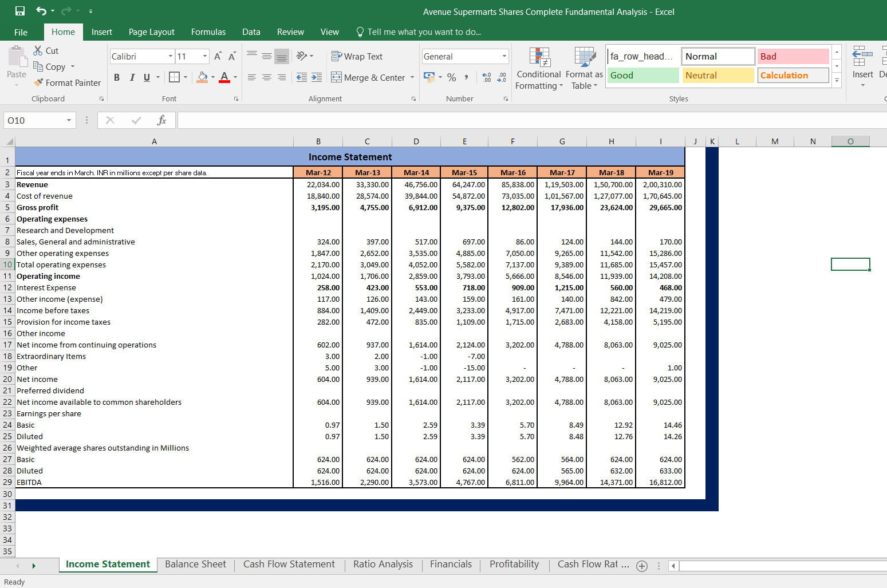
Task: Click the Tell me what you want search box
Action: point(419,32)
